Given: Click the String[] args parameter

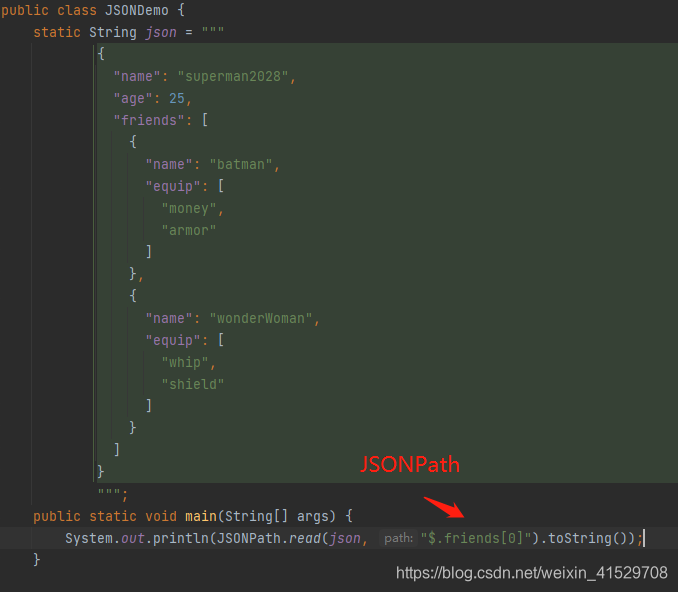Looking at the screenshot, I should pyautogui.click(x=280, y=516).
